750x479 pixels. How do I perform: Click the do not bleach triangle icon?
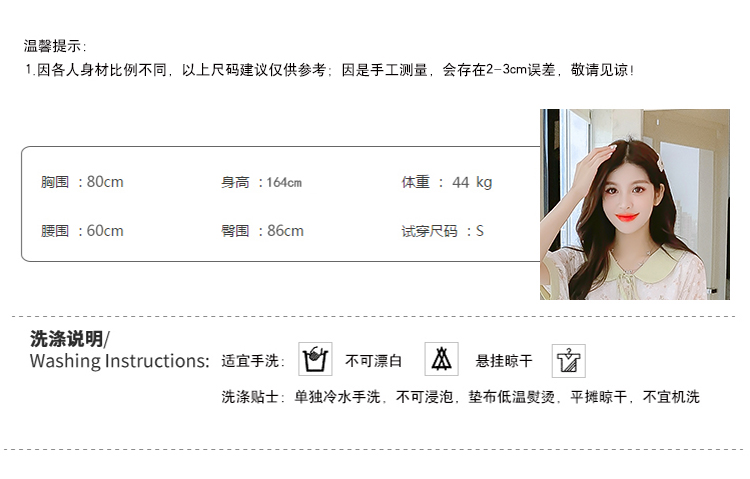pos(441,359)
